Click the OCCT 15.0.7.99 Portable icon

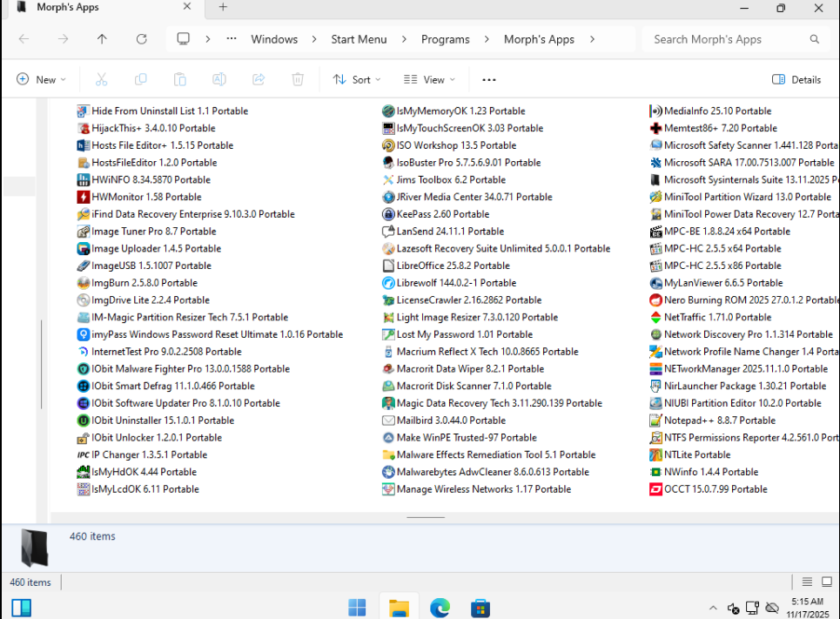pyautogui.click(x=656, y=489)
